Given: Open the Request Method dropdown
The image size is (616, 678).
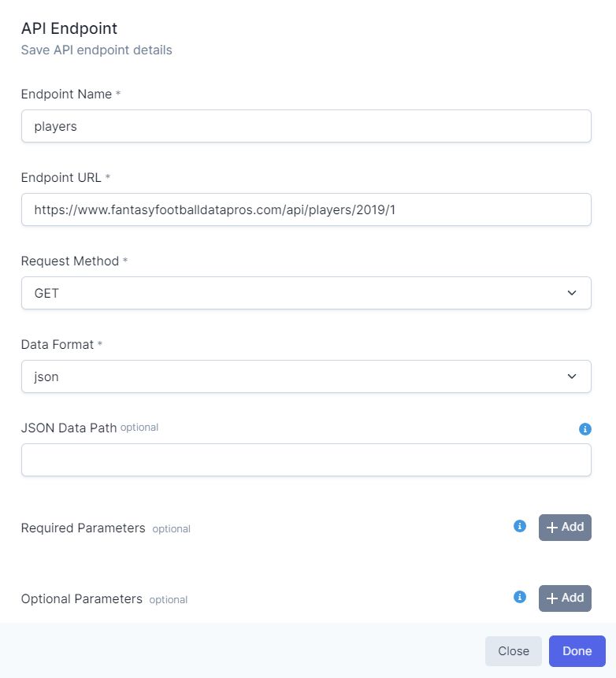Looking at the screenshot, I should [306, 293].
